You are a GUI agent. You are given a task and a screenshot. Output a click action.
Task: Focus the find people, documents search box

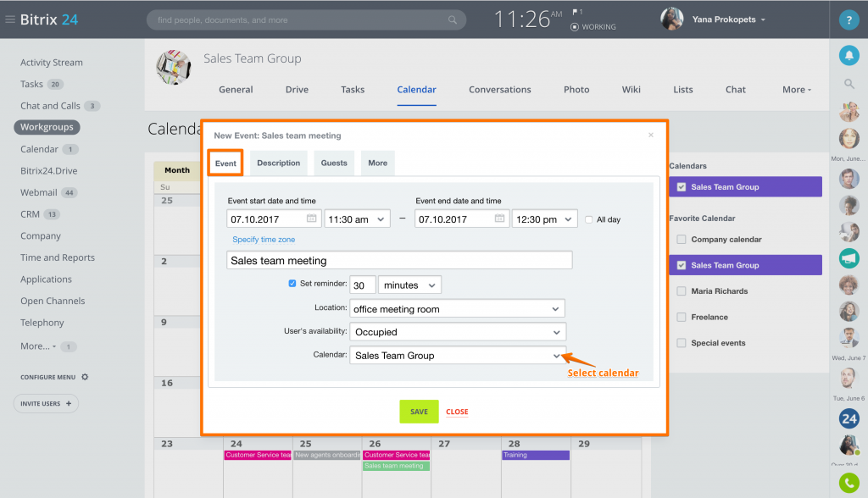(306, 20)
